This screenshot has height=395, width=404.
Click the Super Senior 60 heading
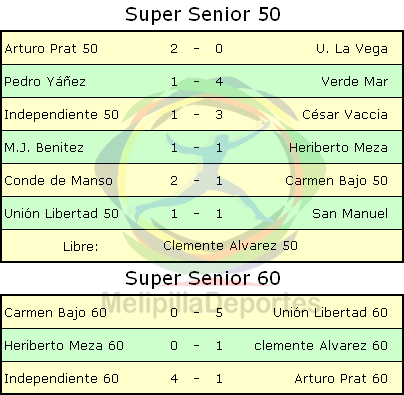click(203, 278)
